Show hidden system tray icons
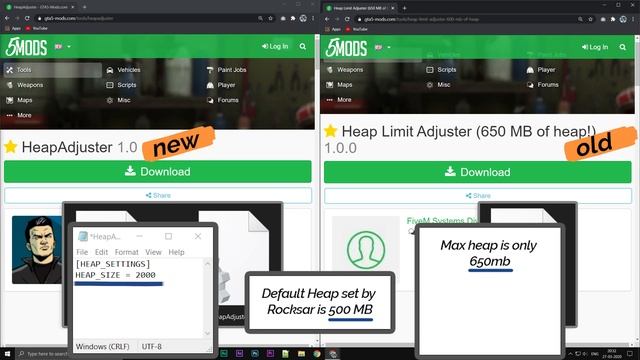 click(x=570, y=354)
